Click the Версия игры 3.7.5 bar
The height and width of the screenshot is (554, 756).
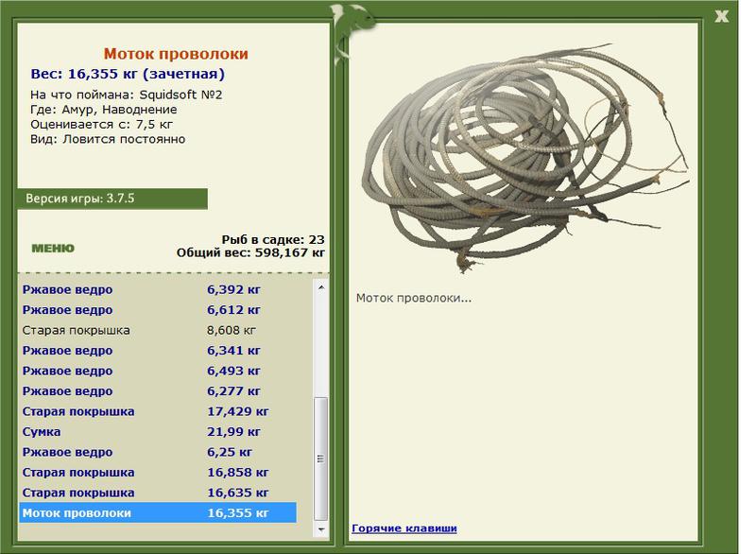click(x=112, y=199)
